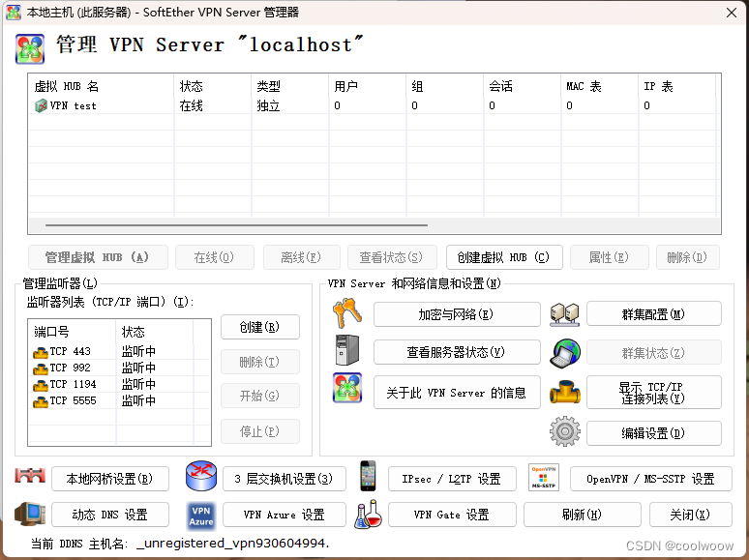Click the router icon beside 3 层交换机设置
This screenshot has width=749, height=560.
201,476
